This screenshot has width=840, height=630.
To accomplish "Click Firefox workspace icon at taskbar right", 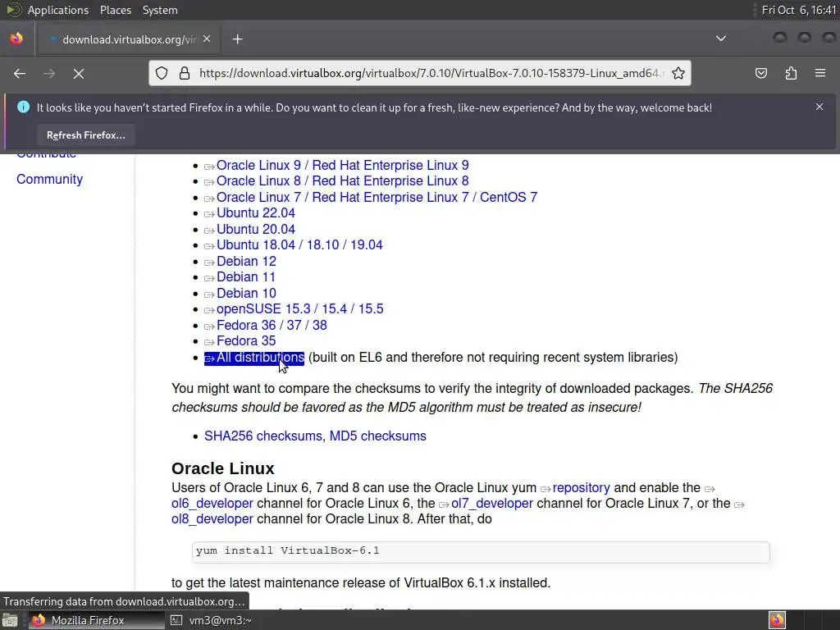I will tap(777, 620).
